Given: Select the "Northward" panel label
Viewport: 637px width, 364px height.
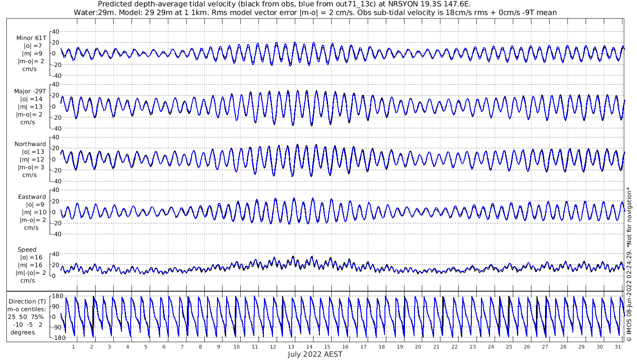Looking at the screenshot, I should [x=30, y=144].
